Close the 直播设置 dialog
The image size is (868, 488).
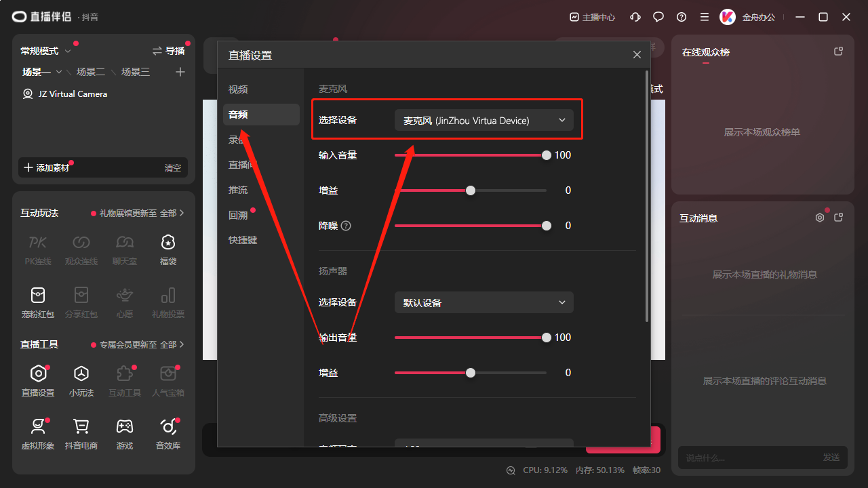[x=637, y=55]
